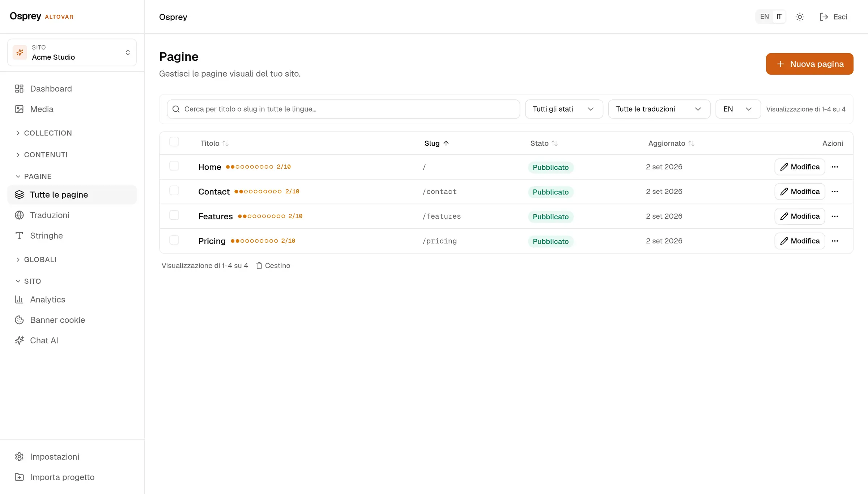
Task: Open the Dashboard icon in sidebar
Action: pos(19,89)
